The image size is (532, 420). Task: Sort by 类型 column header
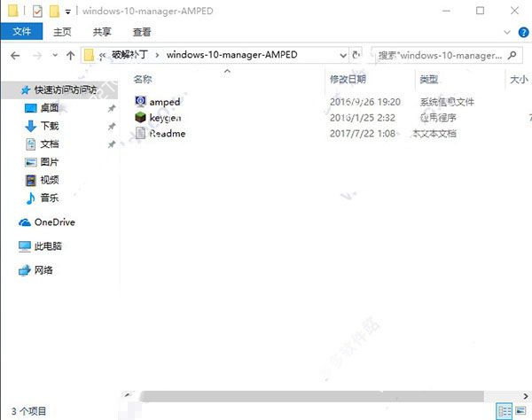428,80
